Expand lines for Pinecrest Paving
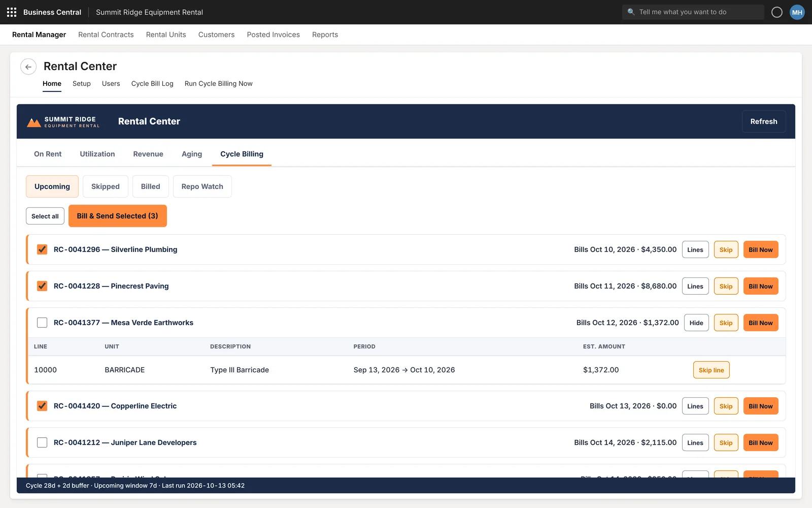This screenshot has width=812, height=508. tap(695, 286)
